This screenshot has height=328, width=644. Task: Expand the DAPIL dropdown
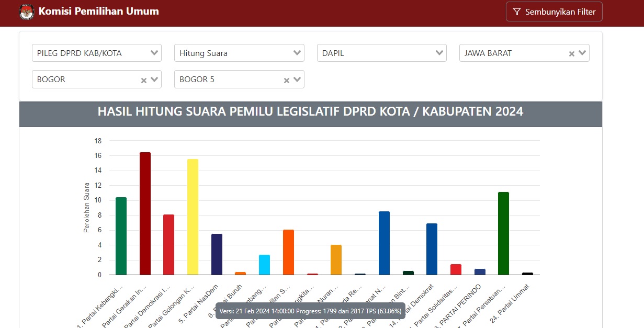click(382, 53)
